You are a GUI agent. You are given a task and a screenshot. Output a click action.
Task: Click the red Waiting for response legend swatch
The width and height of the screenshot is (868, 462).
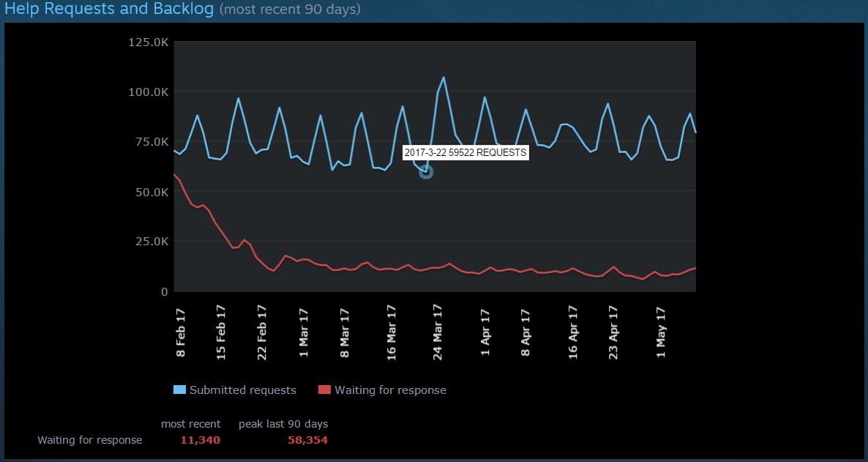325,390
